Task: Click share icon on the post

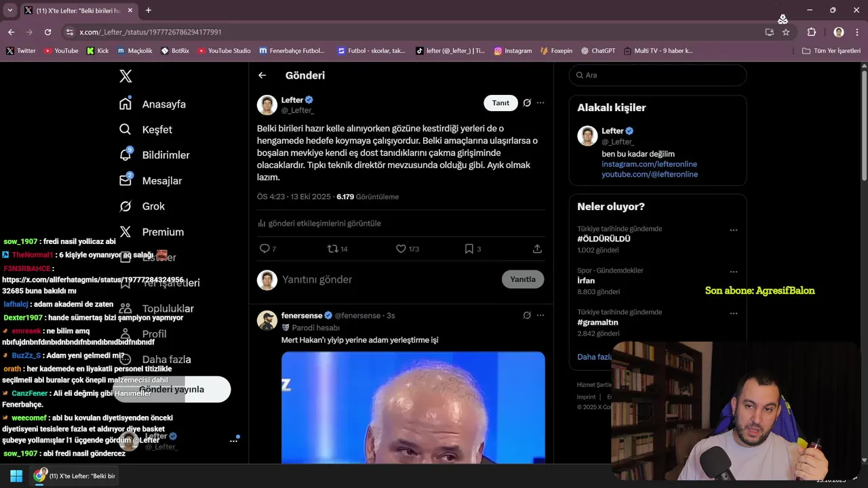Action: (x=537, y=249)
